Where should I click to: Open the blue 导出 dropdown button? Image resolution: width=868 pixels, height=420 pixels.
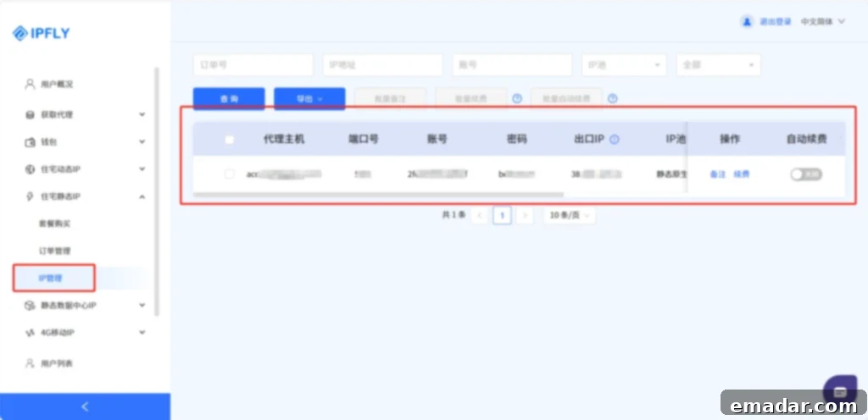pos(309,99)
